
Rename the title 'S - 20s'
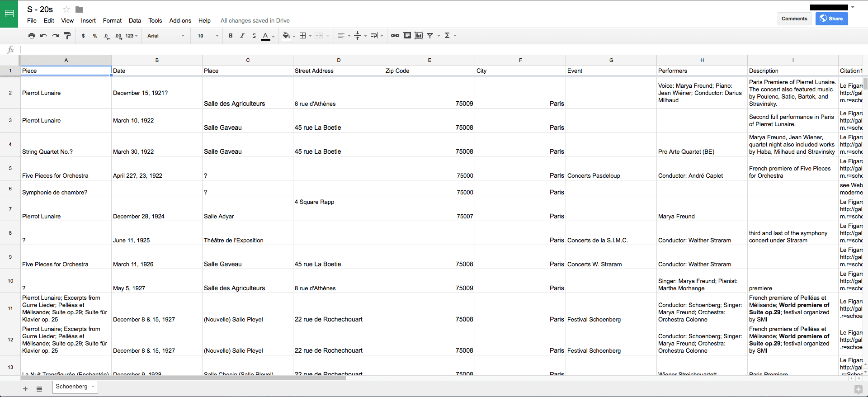click(x=40, y=9)
